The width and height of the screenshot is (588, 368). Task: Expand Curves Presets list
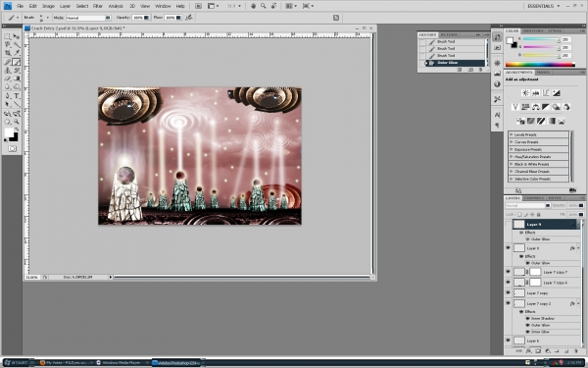tap(512, 142)
